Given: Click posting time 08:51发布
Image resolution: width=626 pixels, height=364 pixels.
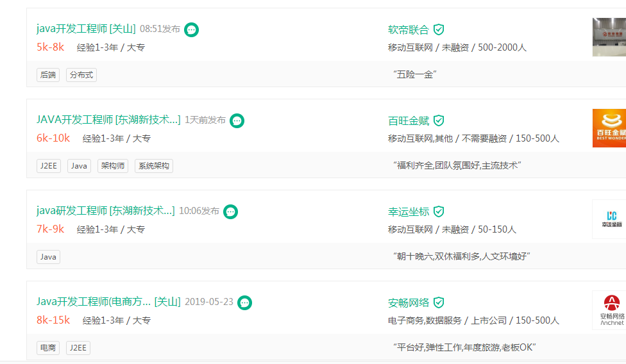Looking at the screenshot, I should click(160, 29).
